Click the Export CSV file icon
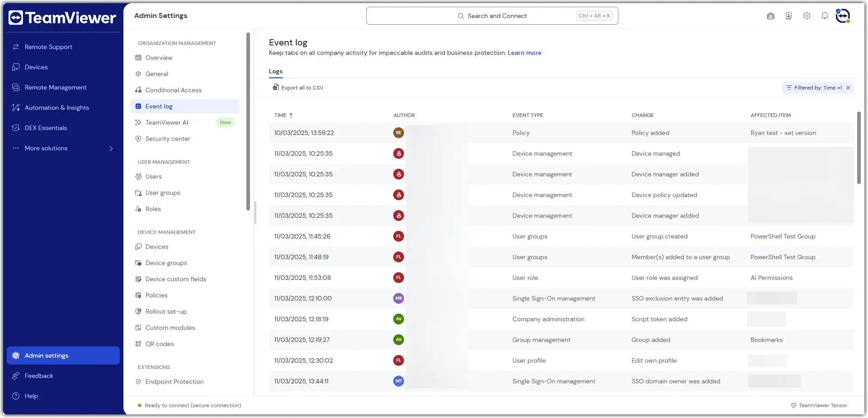The height and width of the screenshot is (418, 868). coord(276,87)
